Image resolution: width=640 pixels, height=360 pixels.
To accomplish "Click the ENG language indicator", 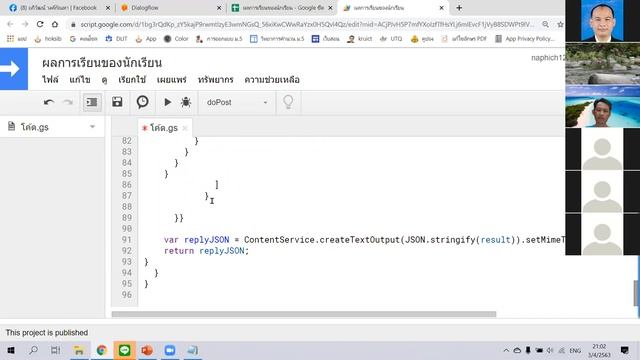I will pos(575,351).
